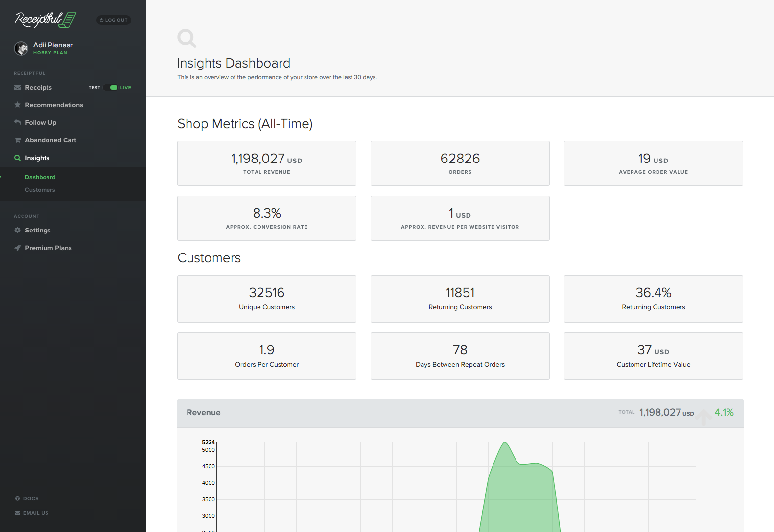This screenshot has width=774, height=532.
Task: Open the Email Us link
Action: 31,513
